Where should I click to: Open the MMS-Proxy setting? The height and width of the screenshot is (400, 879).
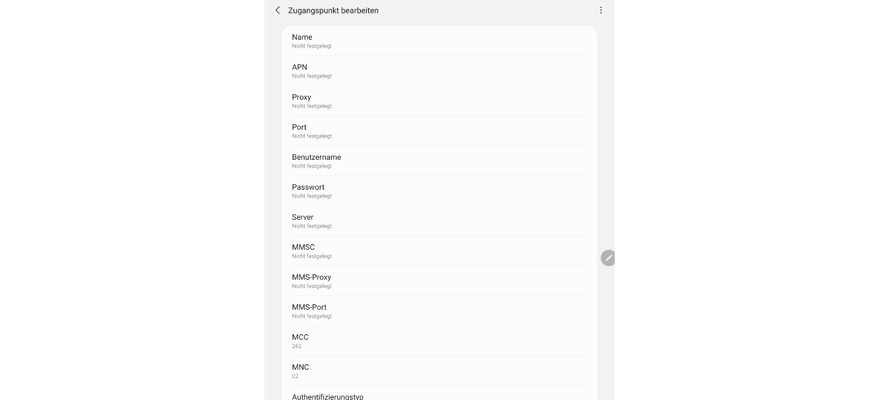pos(438,281)
